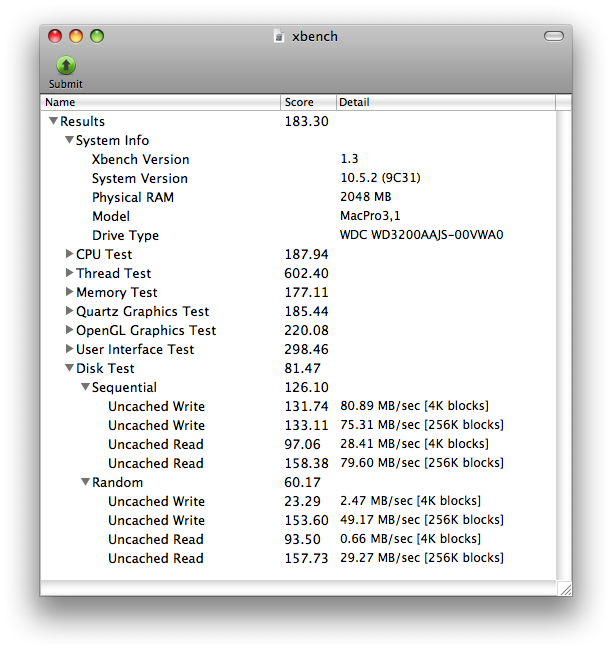Collapse the Results tree node
The width and height of the screenshot is (612, 651).
pos(53,121)
